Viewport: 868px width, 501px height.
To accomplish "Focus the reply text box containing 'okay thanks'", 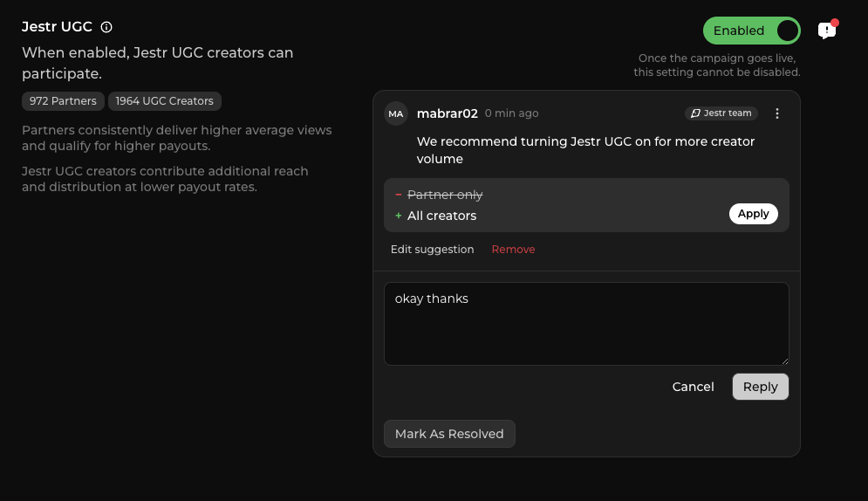I will point(586,324).
